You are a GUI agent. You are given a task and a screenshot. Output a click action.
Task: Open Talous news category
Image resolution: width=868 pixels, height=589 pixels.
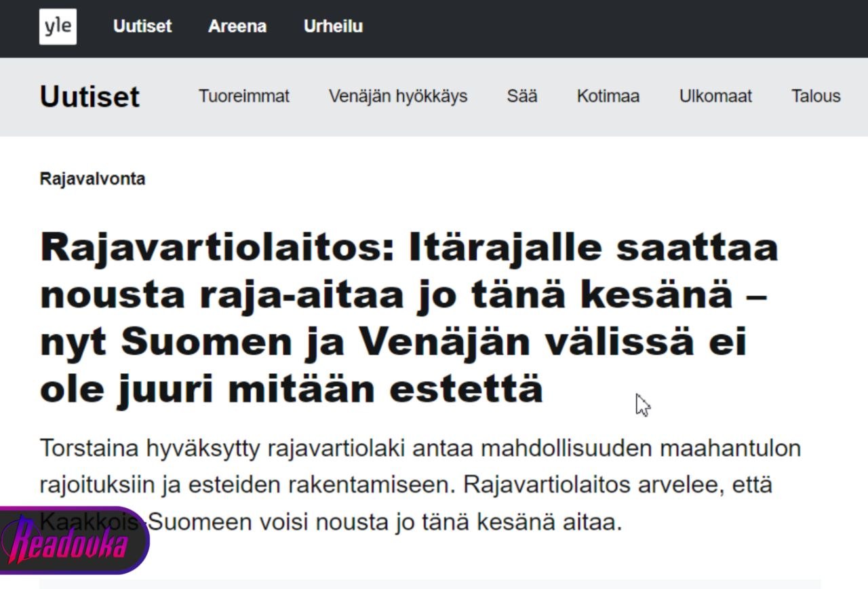point(816,96)
